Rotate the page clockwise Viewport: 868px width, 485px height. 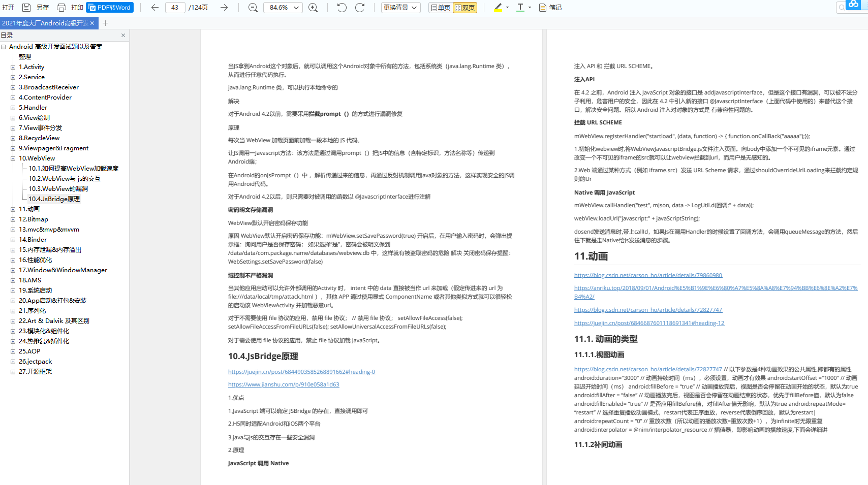360,8
